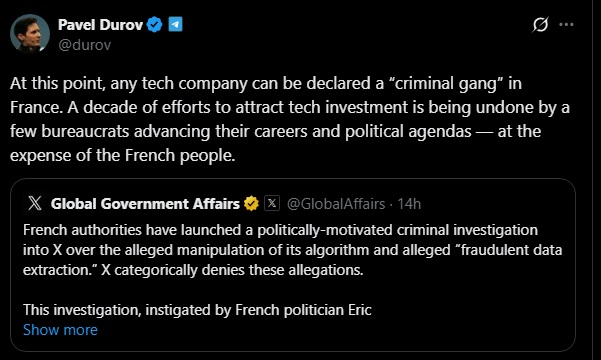Click the X logo avatar in quoted post
Image resolution: width=601 pixels, height=360 pixels.
pos(35,203)
